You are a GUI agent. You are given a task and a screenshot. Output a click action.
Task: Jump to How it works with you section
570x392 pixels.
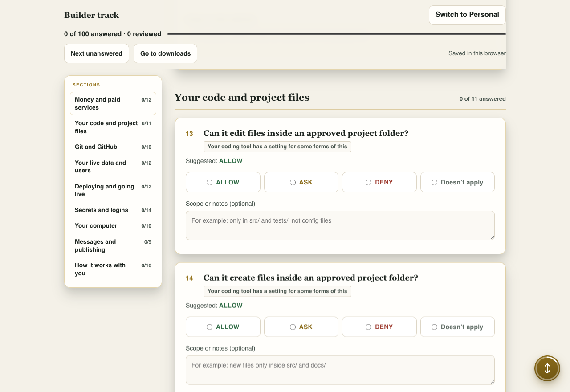(113, 269)
